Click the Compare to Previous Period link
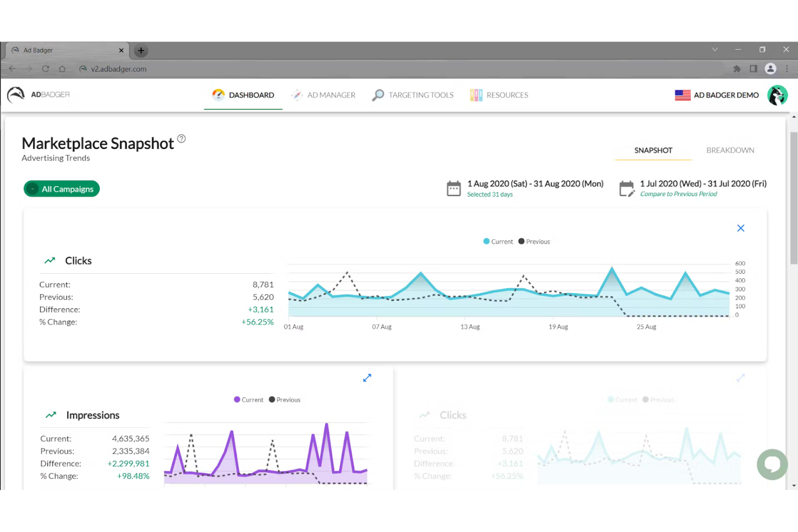Viewport: 798px width, 532px height. (x=678, y=194)
